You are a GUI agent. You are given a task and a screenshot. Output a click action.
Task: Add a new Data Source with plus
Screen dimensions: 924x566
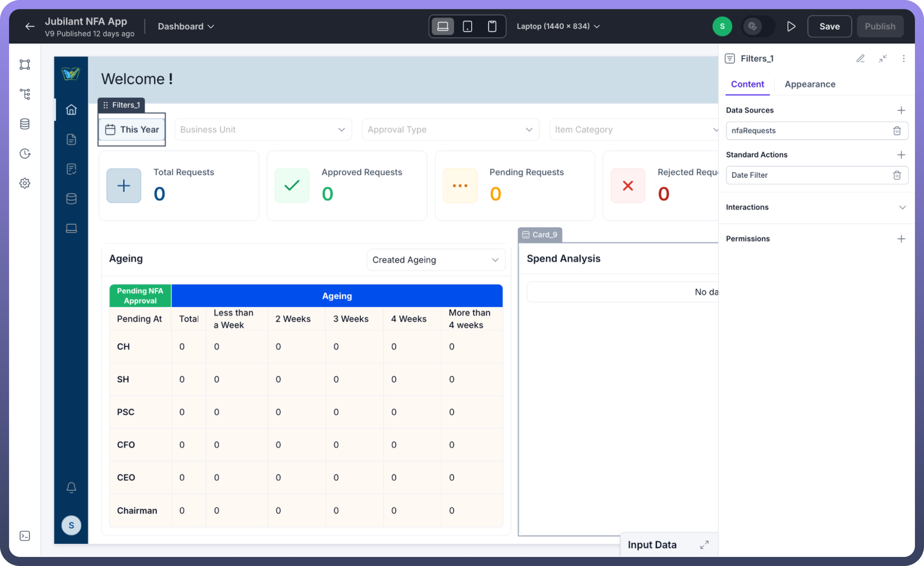[901, 110]
